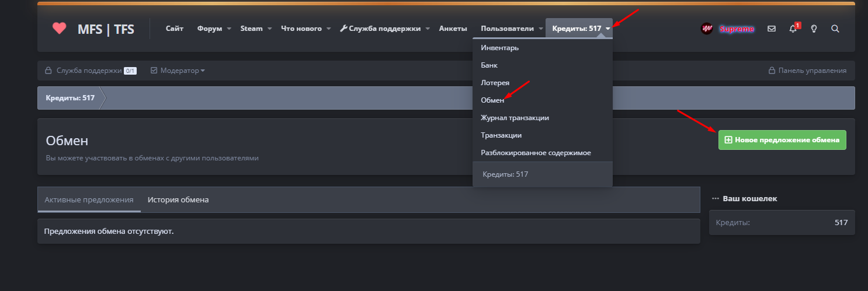Click the wallet value 517
The width and height of the screenshot is (868, 291).
click(x=841, y=223)
